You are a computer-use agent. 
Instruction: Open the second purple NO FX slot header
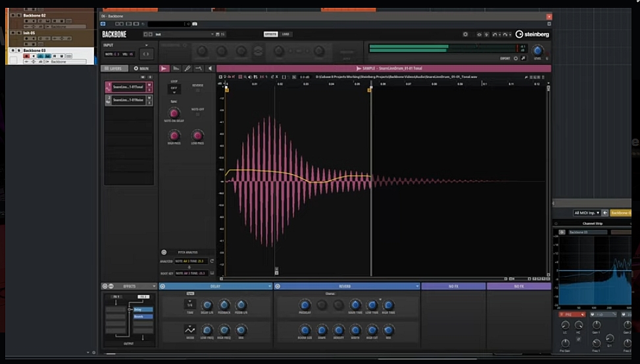coord(519,286)
